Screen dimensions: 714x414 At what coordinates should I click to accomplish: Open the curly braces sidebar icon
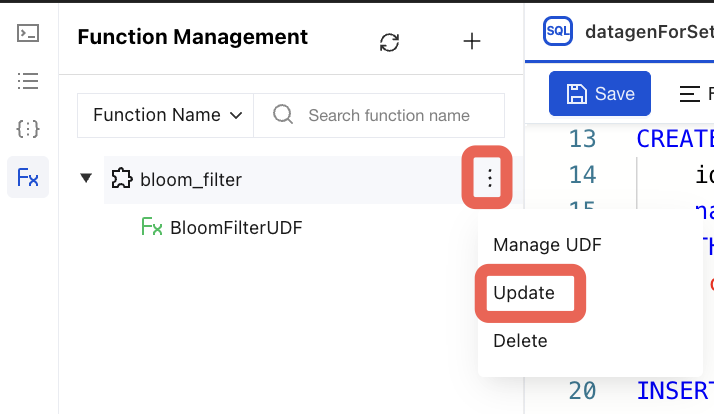28,129
